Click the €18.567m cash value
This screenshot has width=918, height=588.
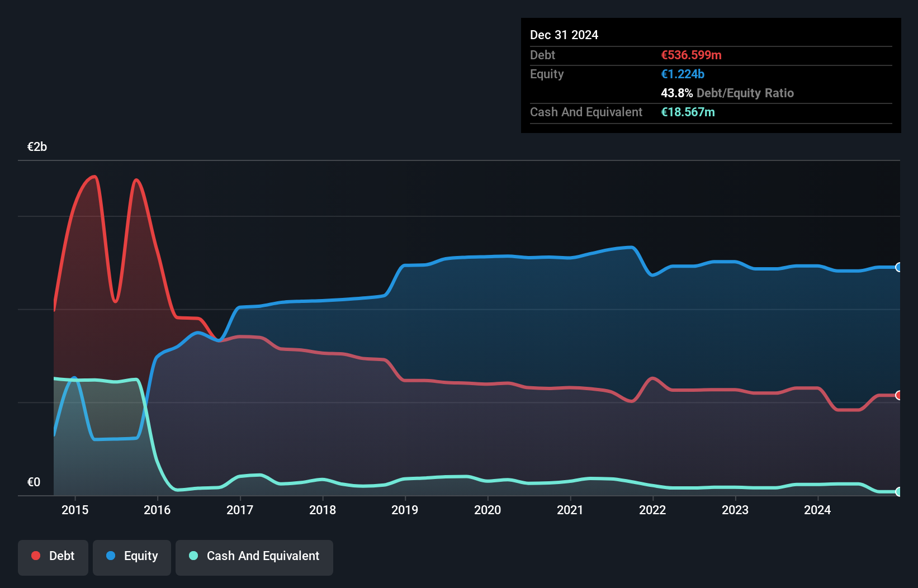[688, 112]
